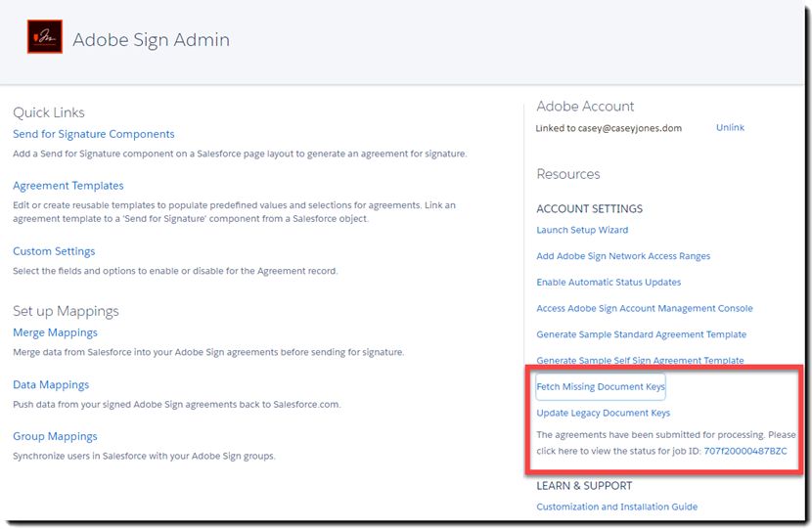The image size is (812, 529).
Task: Select Group Mappings link
Action: click(x=55, y=436)
